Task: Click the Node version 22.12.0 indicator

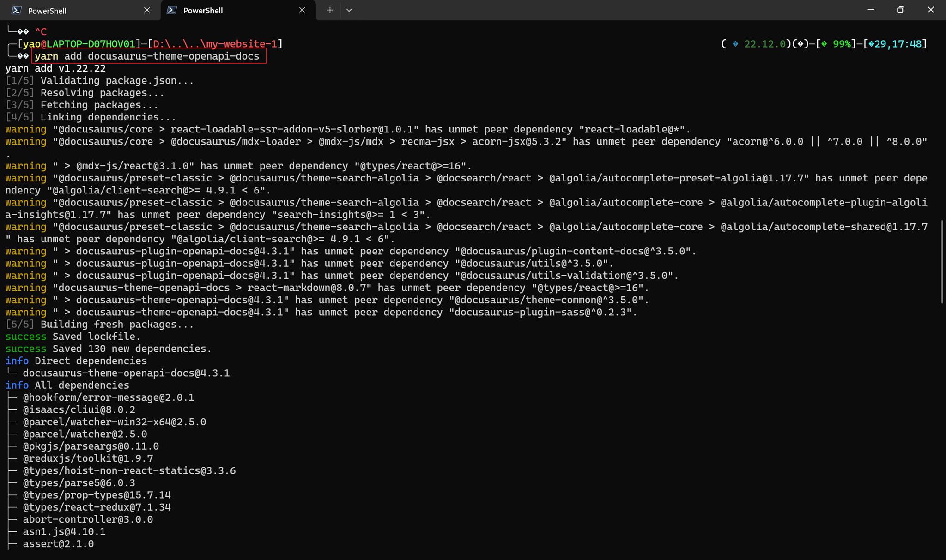Action: [765, 44]
